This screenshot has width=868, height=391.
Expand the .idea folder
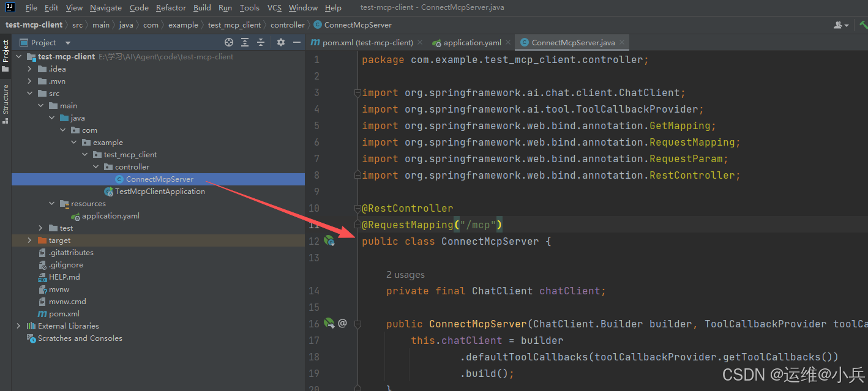point(30,69)
